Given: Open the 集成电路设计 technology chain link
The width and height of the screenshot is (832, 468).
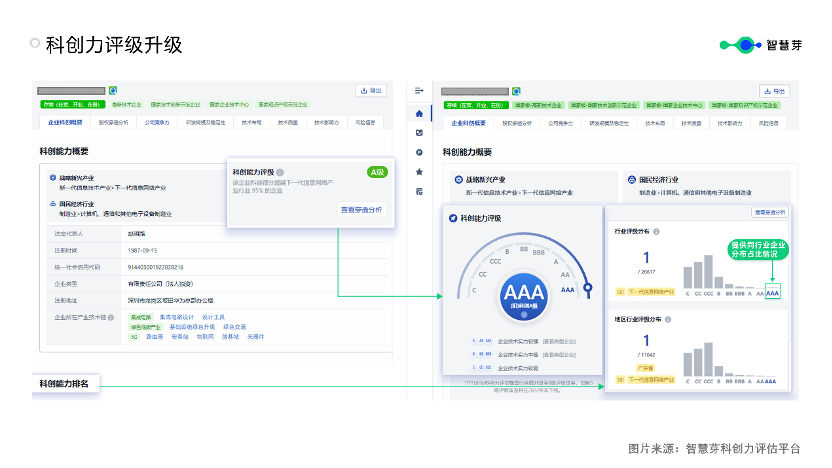Looking at the screenshot, I should 177,317.
